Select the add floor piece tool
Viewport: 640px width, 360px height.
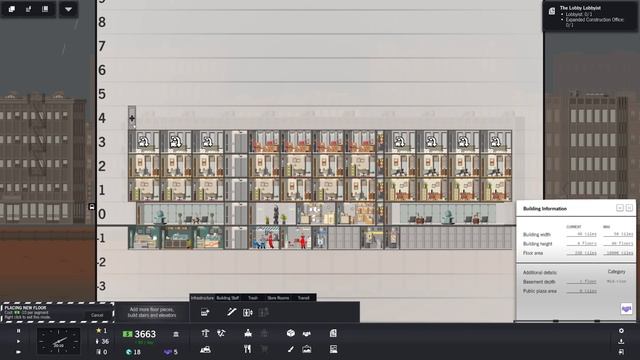coord(205,313)
